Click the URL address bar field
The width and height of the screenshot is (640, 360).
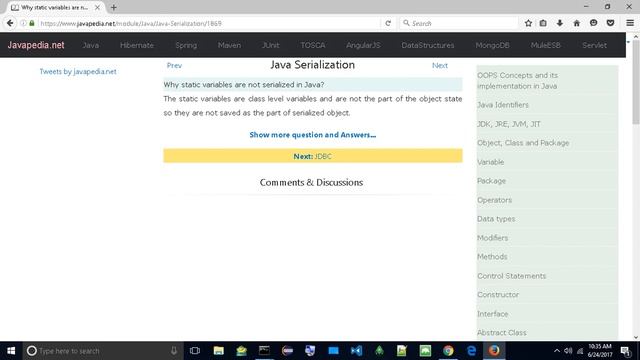click(x=208, y=23)
